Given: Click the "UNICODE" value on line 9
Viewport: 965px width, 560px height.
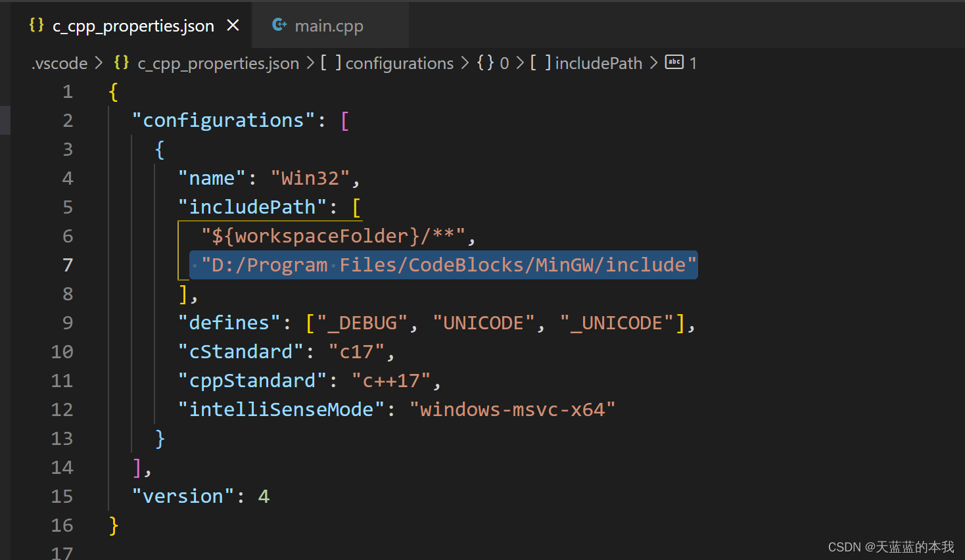Looking at the screenshot, I should pyautogui.click(x=483, y=323).
